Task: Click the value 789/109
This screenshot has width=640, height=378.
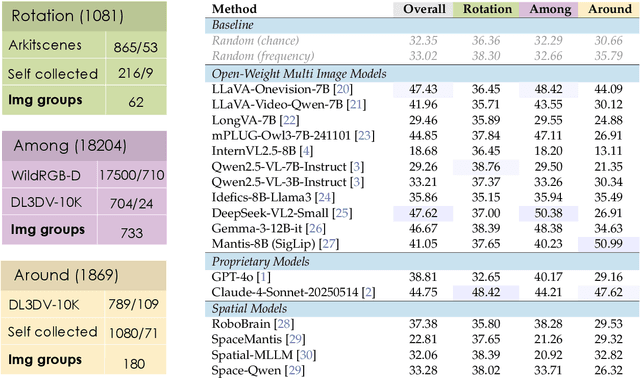Action: 133,304
